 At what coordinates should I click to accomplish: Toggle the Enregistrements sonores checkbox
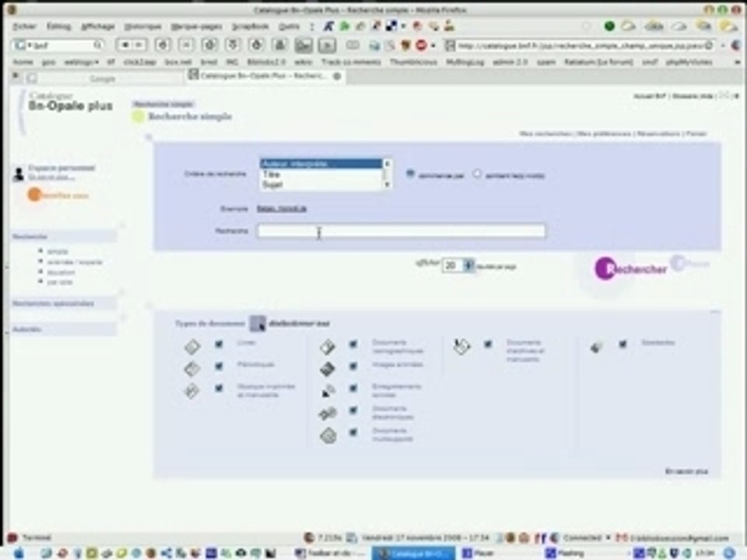pos(353,388)
